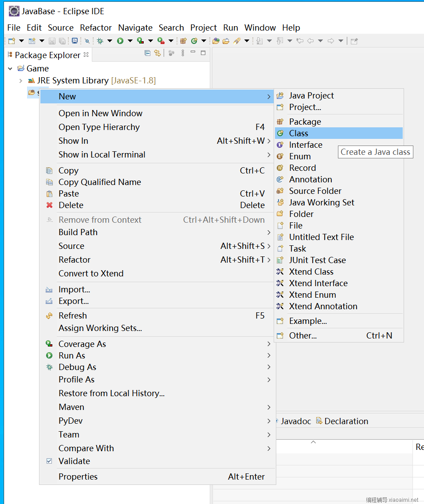The width and height of the screenshot is (424, 504).
Task: Click the Next Annotation toolbar icon
Action: [x=259, y=41]
